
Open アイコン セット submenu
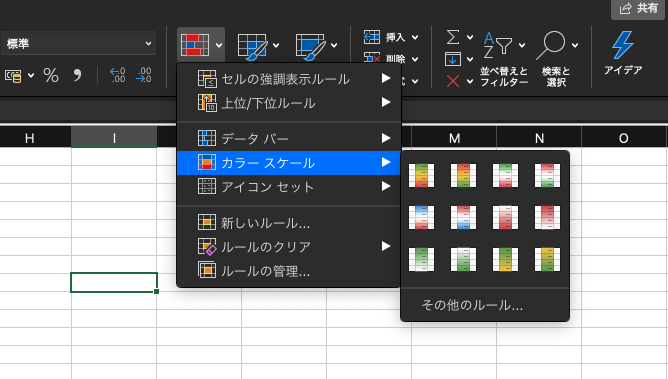tap(289, 187)
